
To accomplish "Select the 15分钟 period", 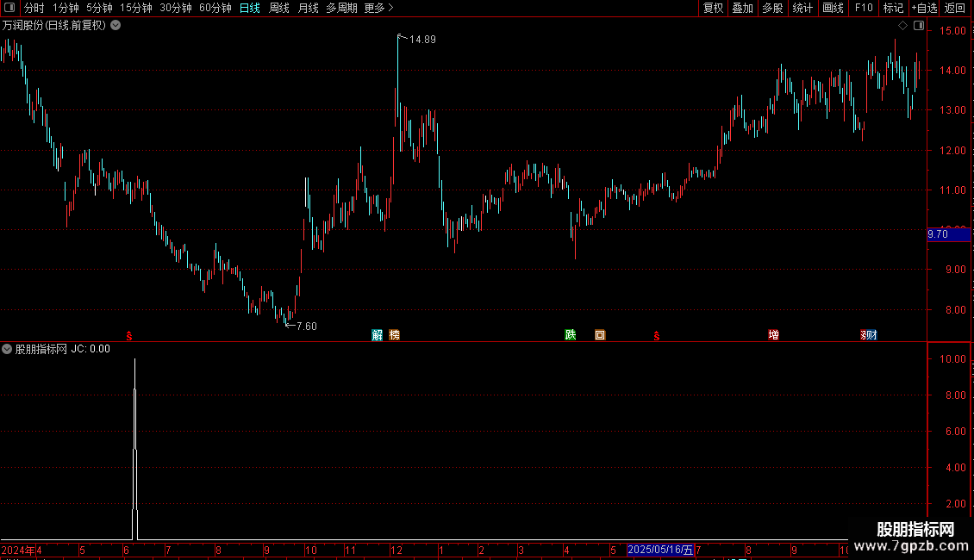I will [136, 8].
